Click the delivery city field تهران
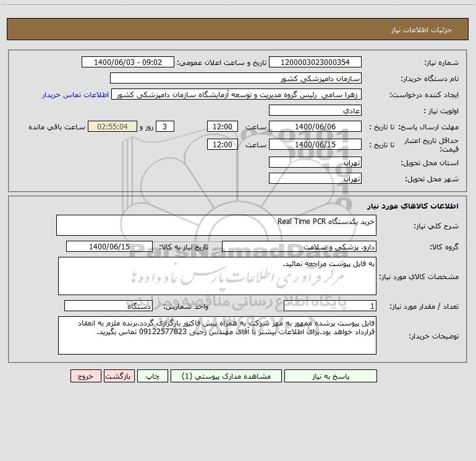The height and width of the screenshot is (461, 476). click(315, 178)
